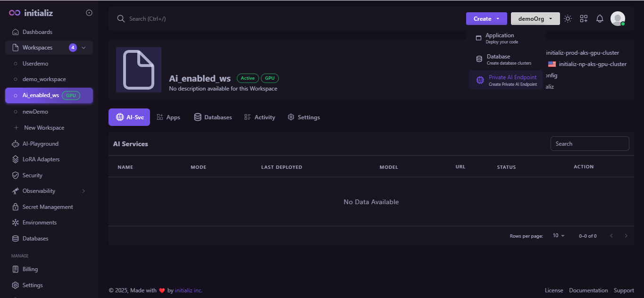Open rows per page dropdown
644x298 pixels.
tap(559, 236)
